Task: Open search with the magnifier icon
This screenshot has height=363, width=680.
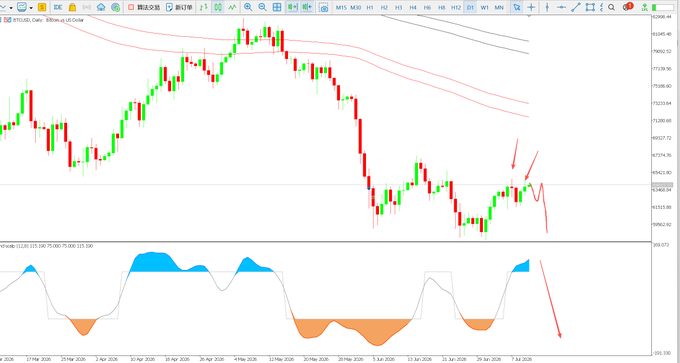Action: coord(611,7)
